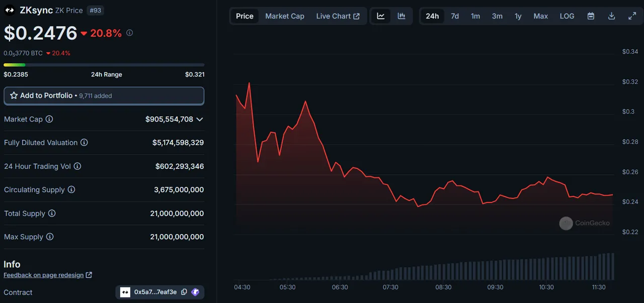Click the #93 rank badge
This screenshot has height=303, width=644.
[95, 10]
